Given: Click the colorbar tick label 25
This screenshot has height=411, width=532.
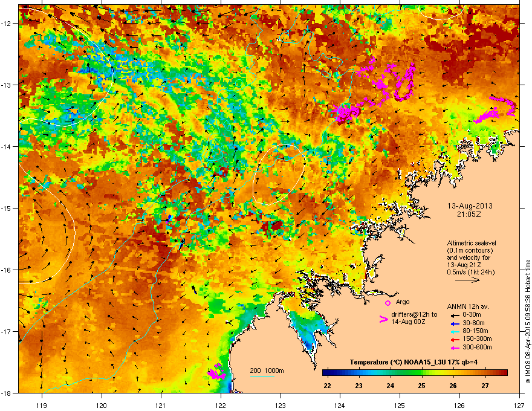Looking at the screenshot, I should pyautogui.click(x=422, y=386).
